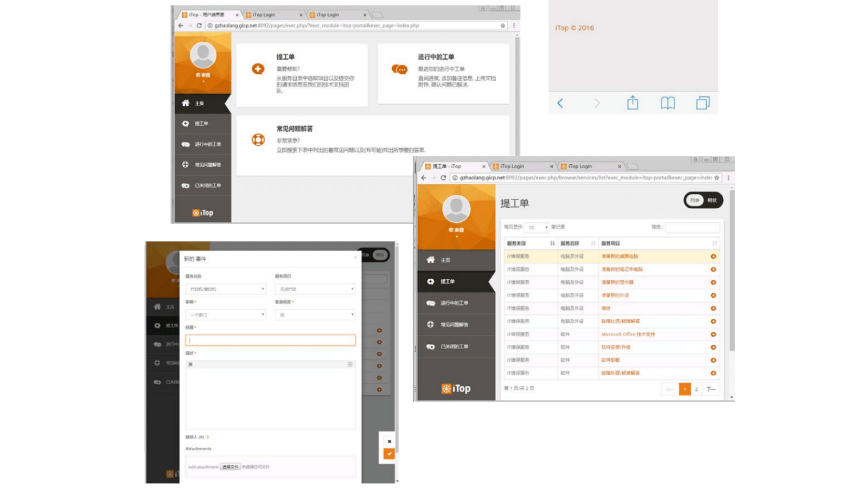Open the 一个部门 impact dropdown

[x=226, y=314]
